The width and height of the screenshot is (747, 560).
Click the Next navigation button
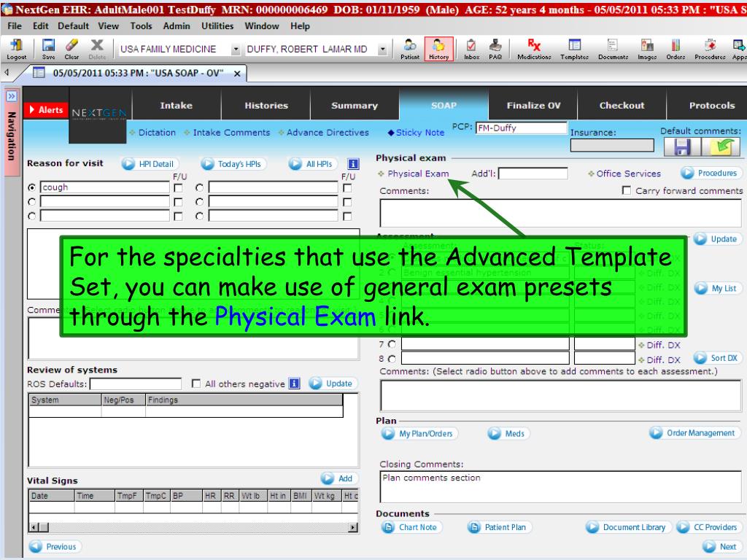pyautogui.click(x=722, y=547)
